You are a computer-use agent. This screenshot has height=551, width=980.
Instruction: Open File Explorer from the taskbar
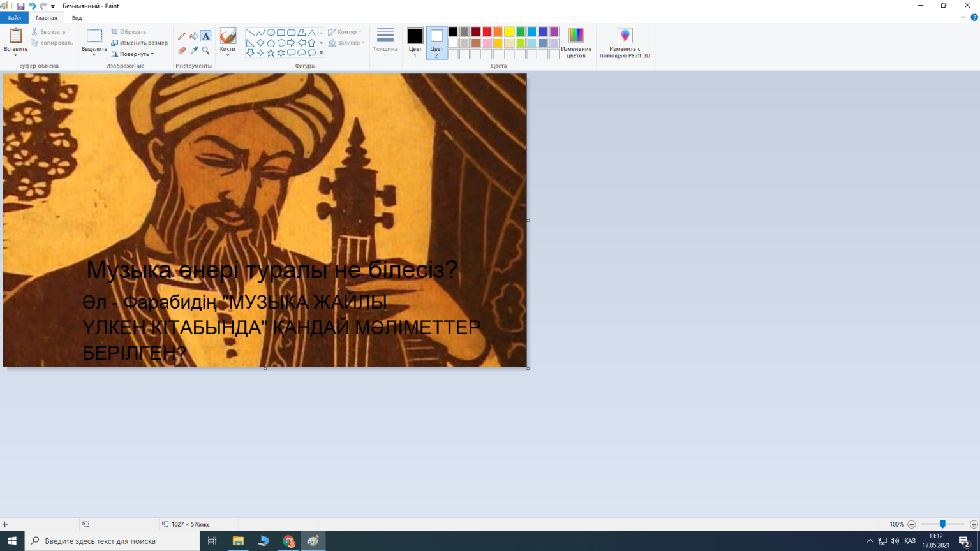pyautogui.click(x=238, y=541)
